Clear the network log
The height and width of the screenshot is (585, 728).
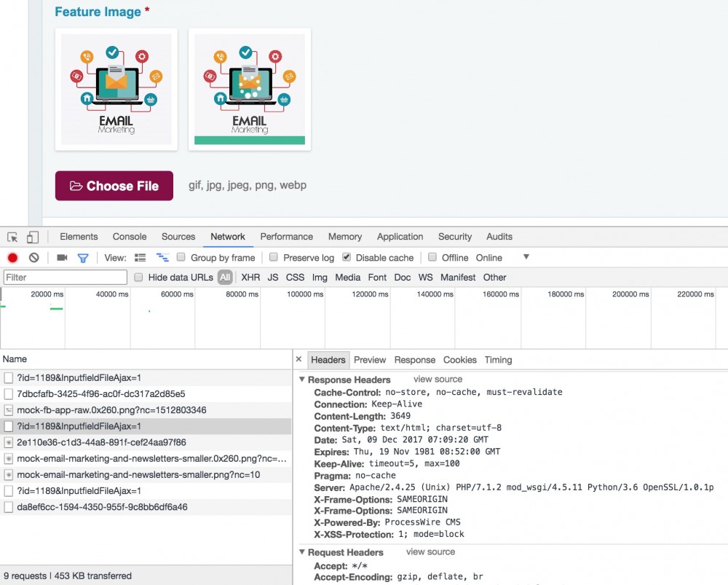click(x=33, y=258)
